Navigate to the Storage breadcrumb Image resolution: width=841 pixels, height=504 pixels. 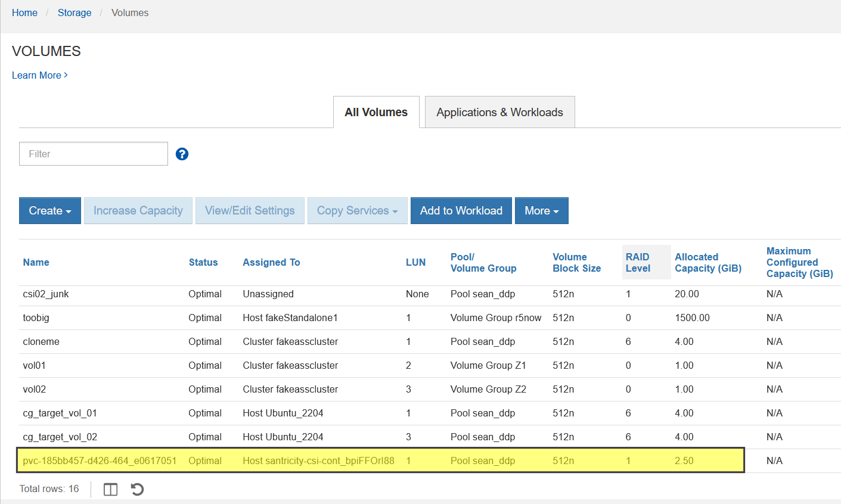click(x=75, y=13)
